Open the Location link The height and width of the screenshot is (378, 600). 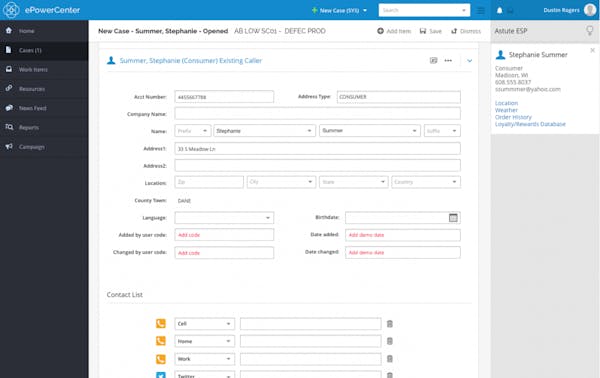tap(506, 103)
